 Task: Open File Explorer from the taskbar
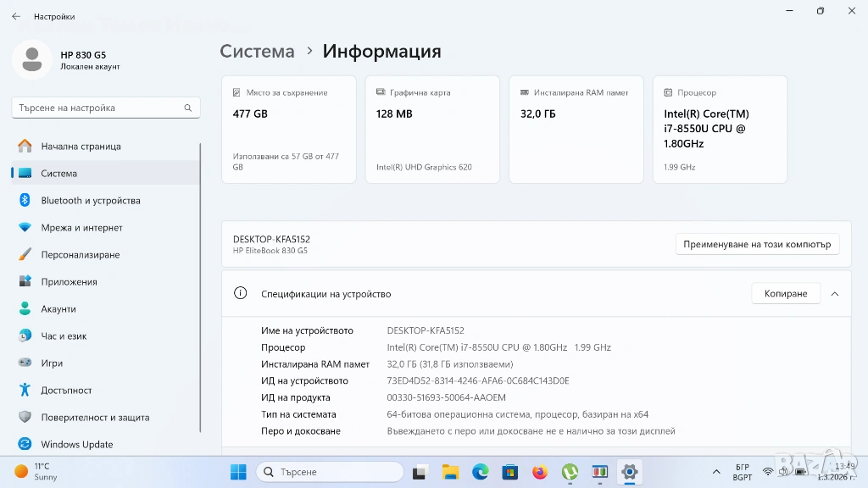(x=450, y=472)
